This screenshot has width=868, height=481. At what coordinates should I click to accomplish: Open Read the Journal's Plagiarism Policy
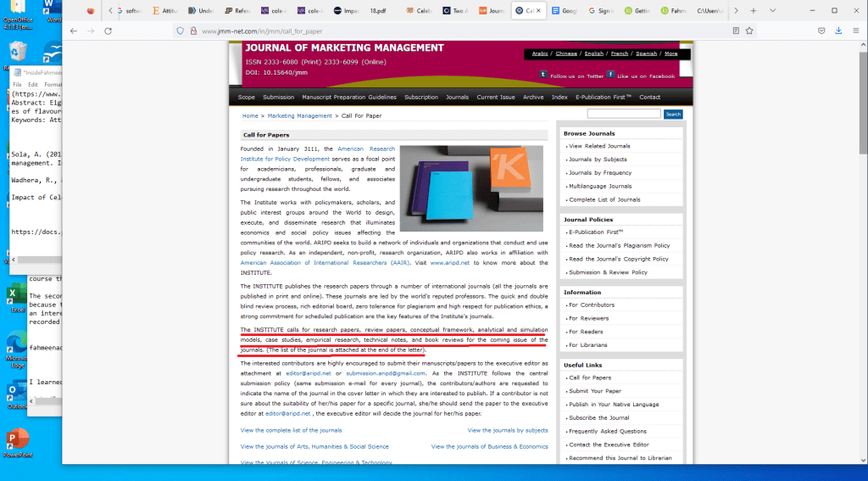pos(619,245)
